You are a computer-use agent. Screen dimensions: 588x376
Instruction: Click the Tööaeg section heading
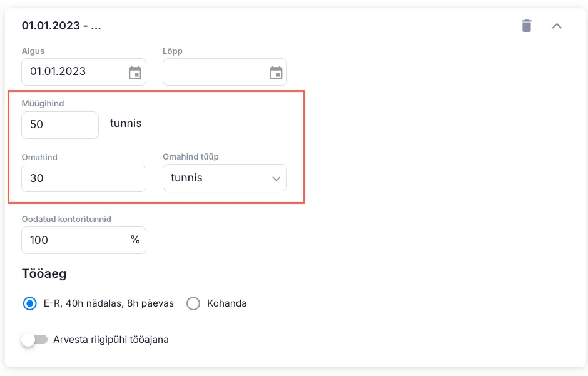44,273
